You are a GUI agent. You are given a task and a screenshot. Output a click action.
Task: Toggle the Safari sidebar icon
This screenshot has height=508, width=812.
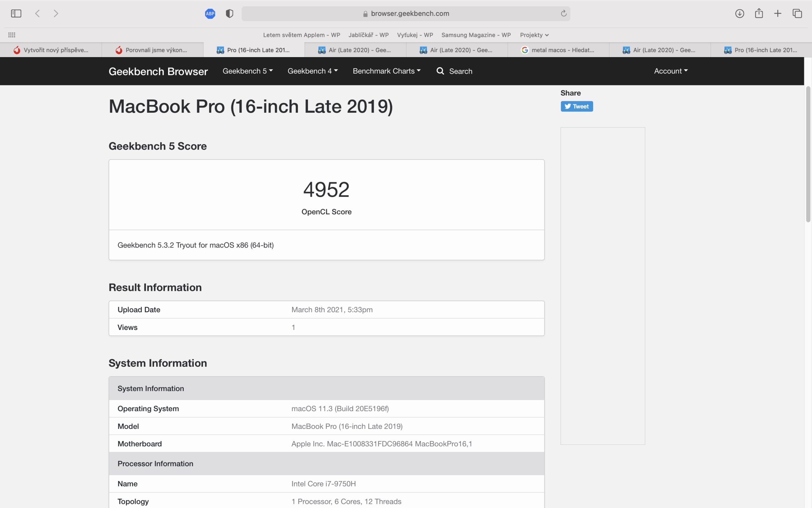(16, 13)
